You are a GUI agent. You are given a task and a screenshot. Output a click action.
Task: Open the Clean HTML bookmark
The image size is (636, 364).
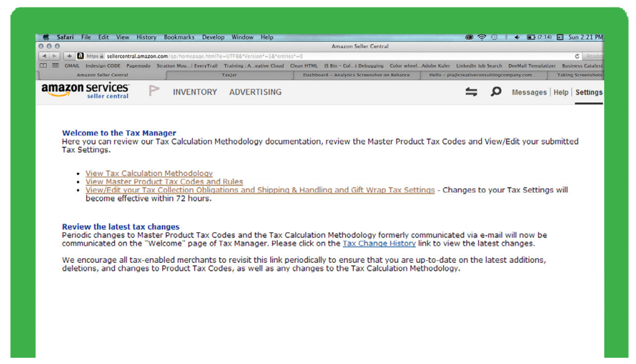[x=304, y=66]
